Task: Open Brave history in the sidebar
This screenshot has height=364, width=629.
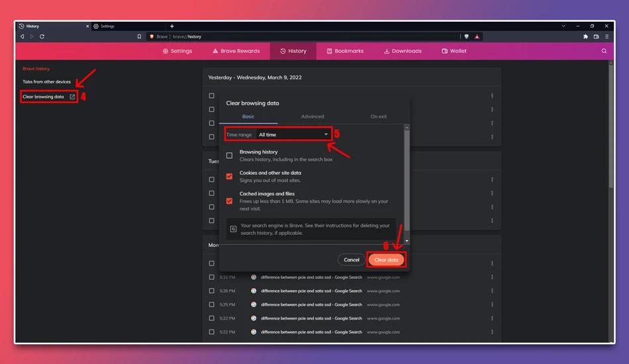Action: [x=36, y=69]
